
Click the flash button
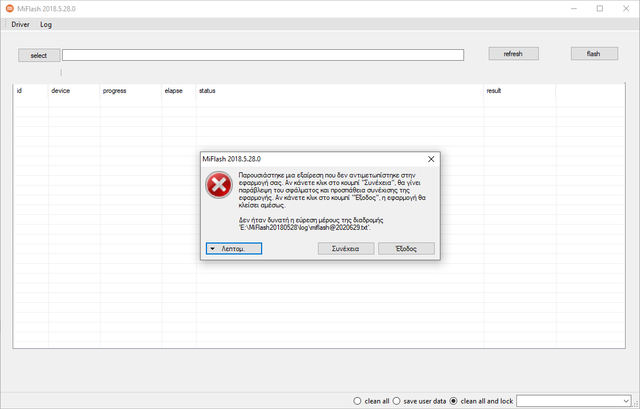(x=594, y=54)
